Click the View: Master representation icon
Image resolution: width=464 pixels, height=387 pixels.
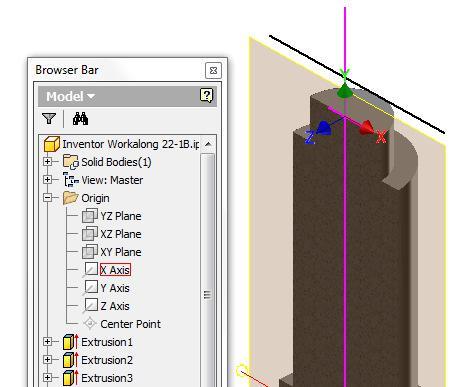pyautogui.click(x=71, y=180)
